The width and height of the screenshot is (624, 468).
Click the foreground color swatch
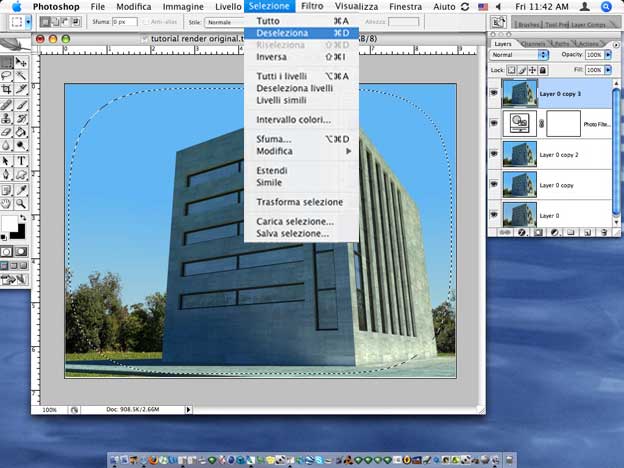tap(9, 222)
